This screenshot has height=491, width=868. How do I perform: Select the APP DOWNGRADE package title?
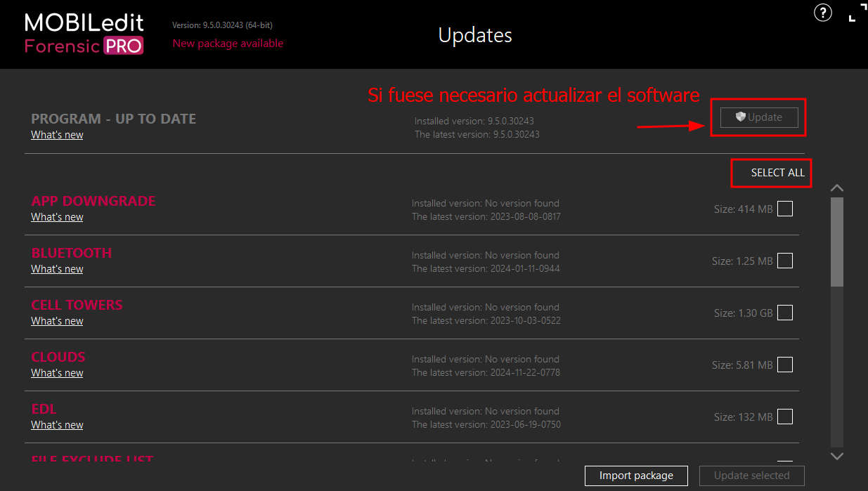[93, 201]
